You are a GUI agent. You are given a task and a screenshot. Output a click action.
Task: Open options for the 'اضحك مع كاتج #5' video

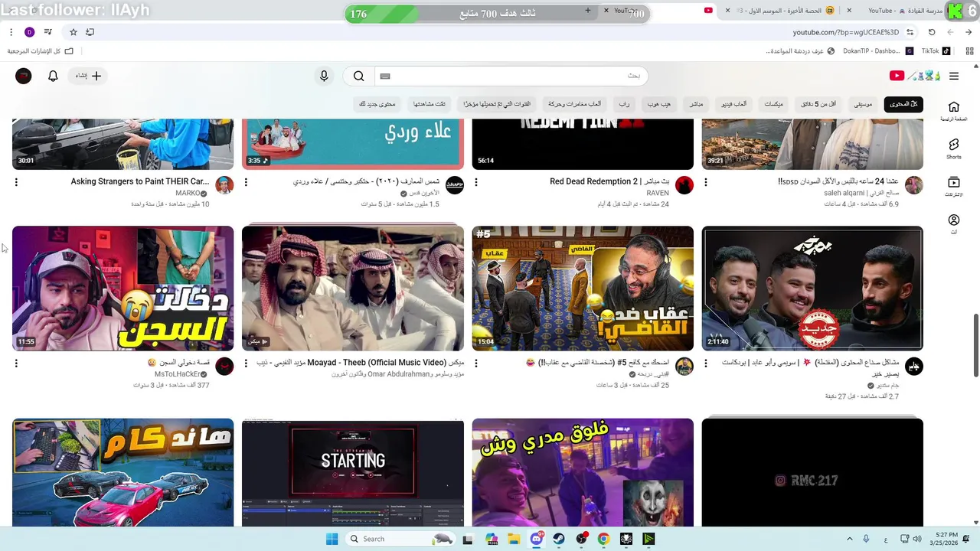coord(476,363)
